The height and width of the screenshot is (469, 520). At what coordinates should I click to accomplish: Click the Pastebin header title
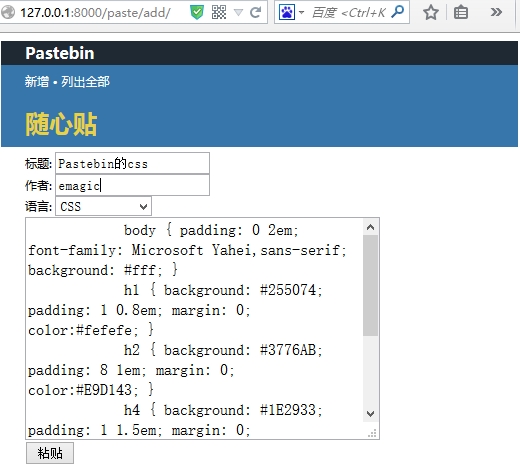60,53
